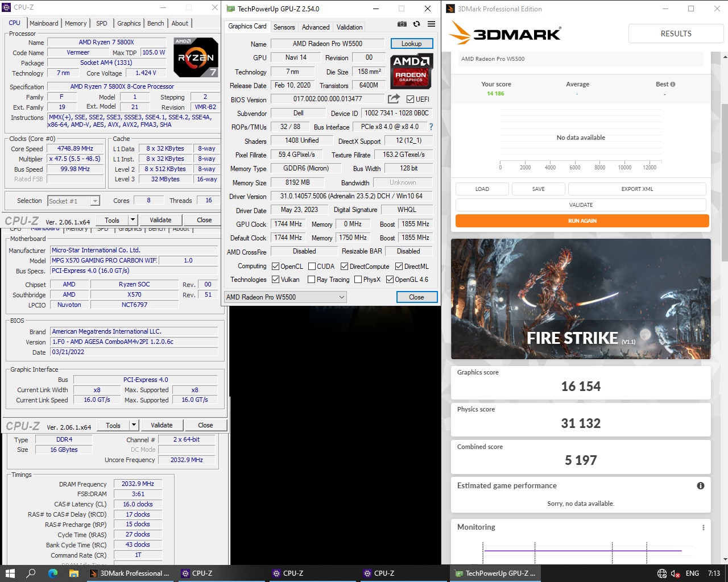728x582 pixels.
Task: Click the LOAD button in 3DMark
Action: (x=482, y=189)
